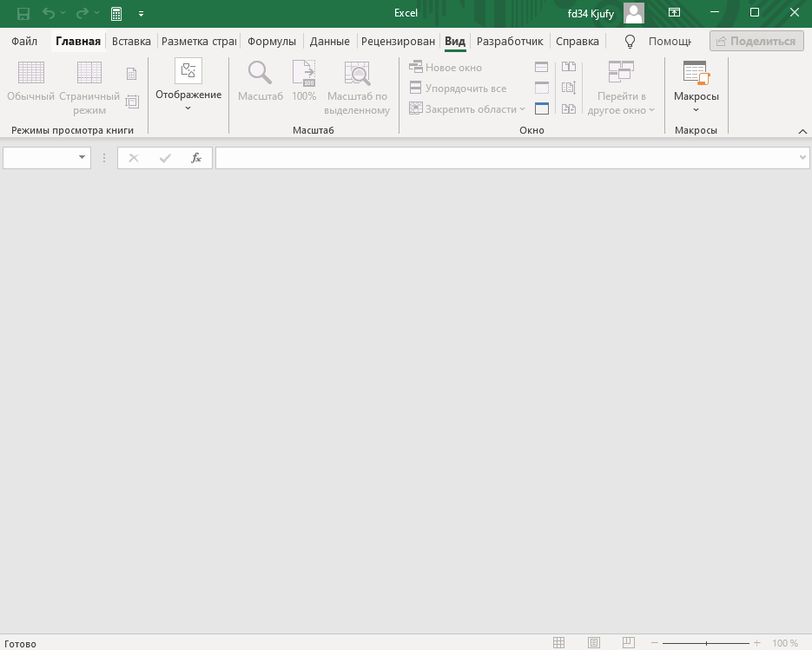Collapse the ribbon using the chevron
Viewport: 812px width, 650px height.
(x=802, y=131)
